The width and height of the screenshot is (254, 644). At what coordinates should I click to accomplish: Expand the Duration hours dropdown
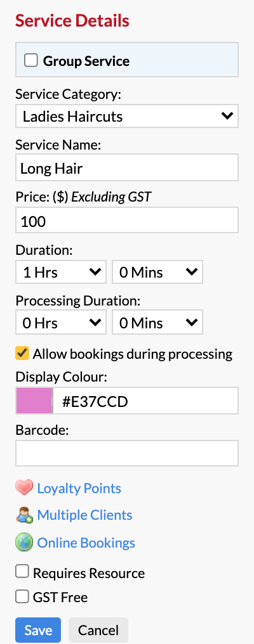coord(61,272)
